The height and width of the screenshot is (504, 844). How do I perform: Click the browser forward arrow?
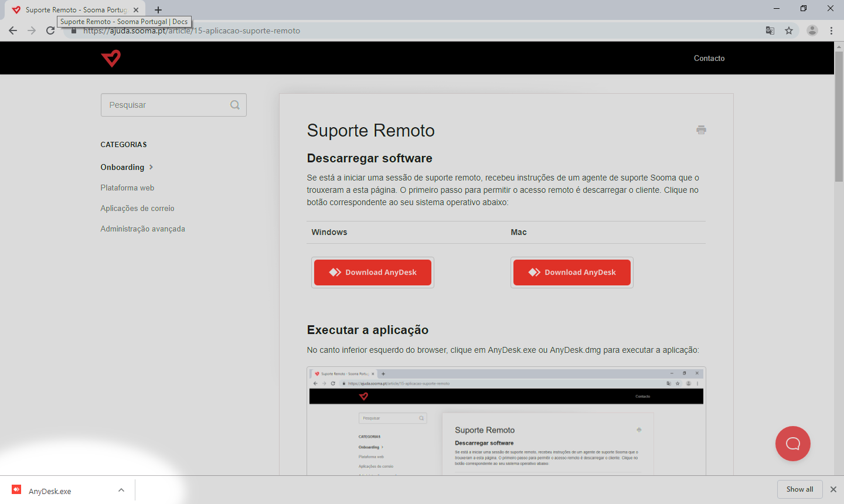point(32,30)
